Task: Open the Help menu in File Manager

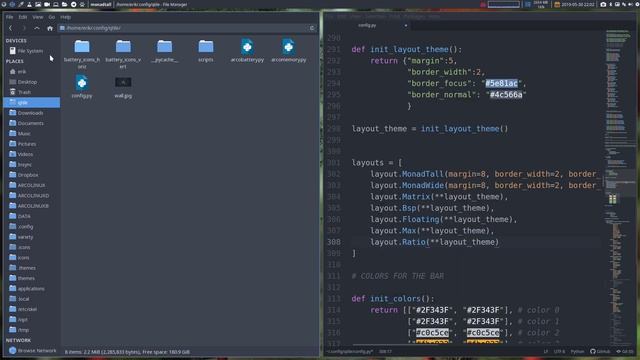Action: [65, 17]
